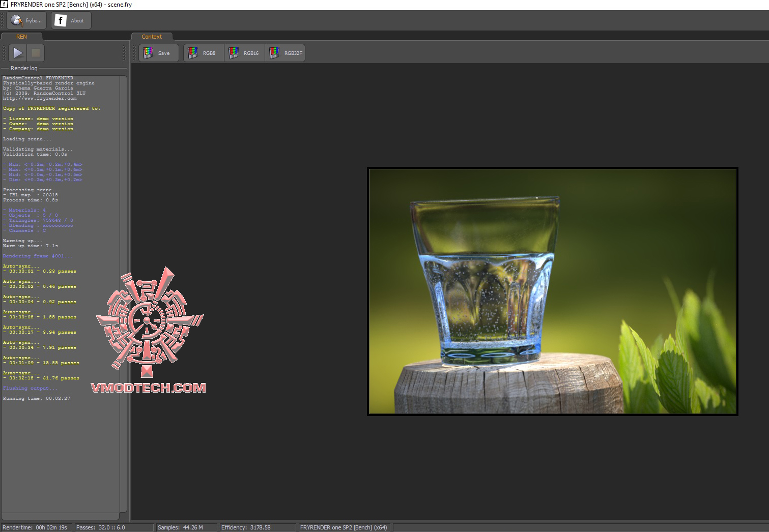
Task: Click the "Loading scene..." log line
Action: (x=27, y=139)
